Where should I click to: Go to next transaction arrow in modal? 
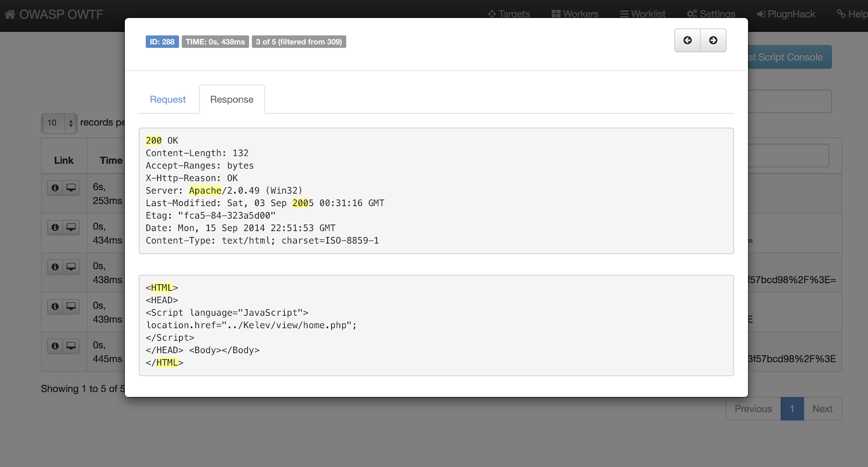[713, 41]
